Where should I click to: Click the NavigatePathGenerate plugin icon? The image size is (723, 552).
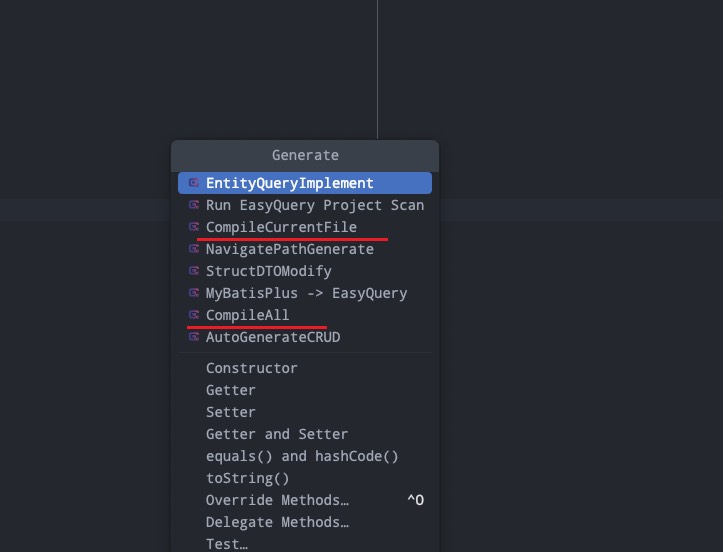[x=194, y=249]
